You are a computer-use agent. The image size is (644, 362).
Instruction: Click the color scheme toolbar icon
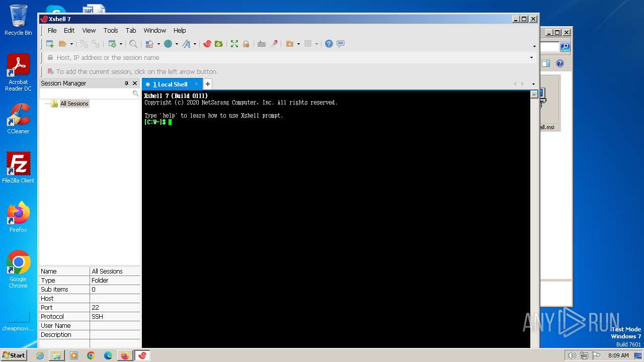(149, 44)
